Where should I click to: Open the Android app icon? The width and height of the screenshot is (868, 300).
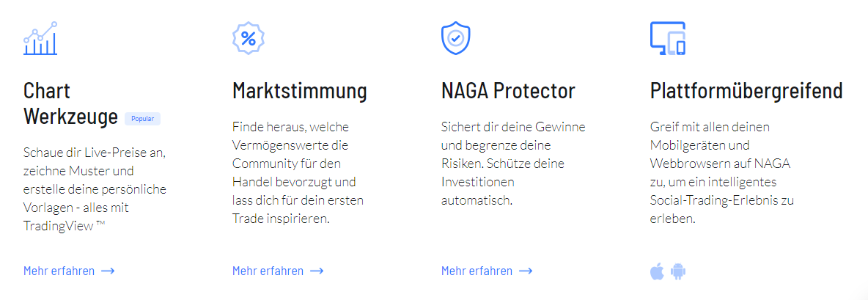pos(678,272)
